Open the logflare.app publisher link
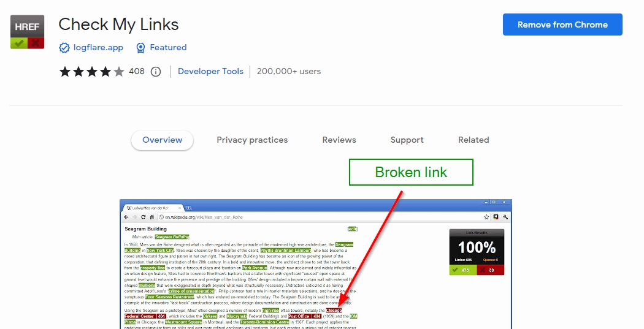Viewport: 644px width, 329px height. coord(98,48)
